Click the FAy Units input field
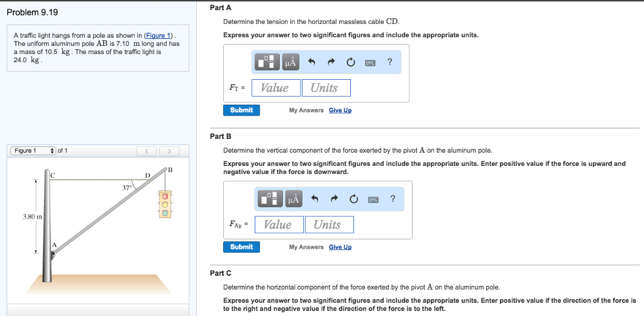This screenshot has width=644, height=316. tap(329, 224)
